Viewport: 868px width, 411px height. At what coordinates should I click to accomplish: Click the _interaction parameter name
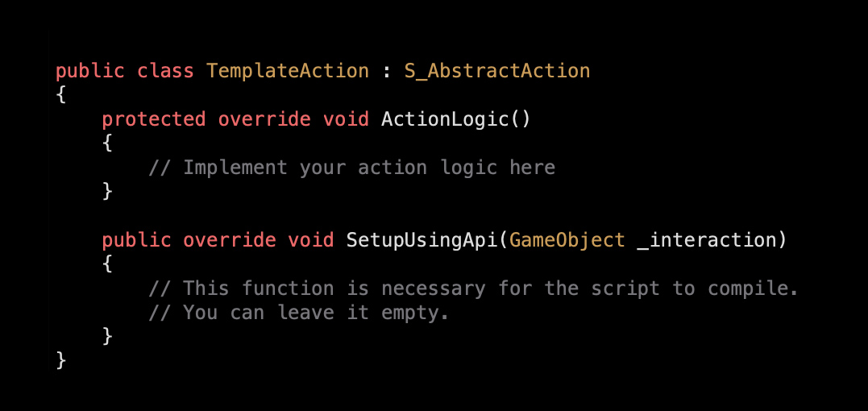click(706, 240)
